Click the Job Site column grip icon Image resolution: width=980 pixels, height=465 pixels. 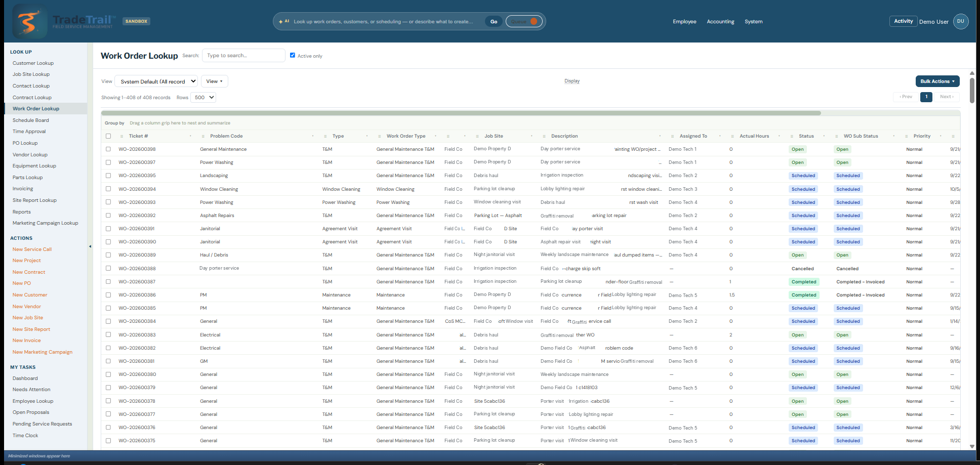(477, 136)
